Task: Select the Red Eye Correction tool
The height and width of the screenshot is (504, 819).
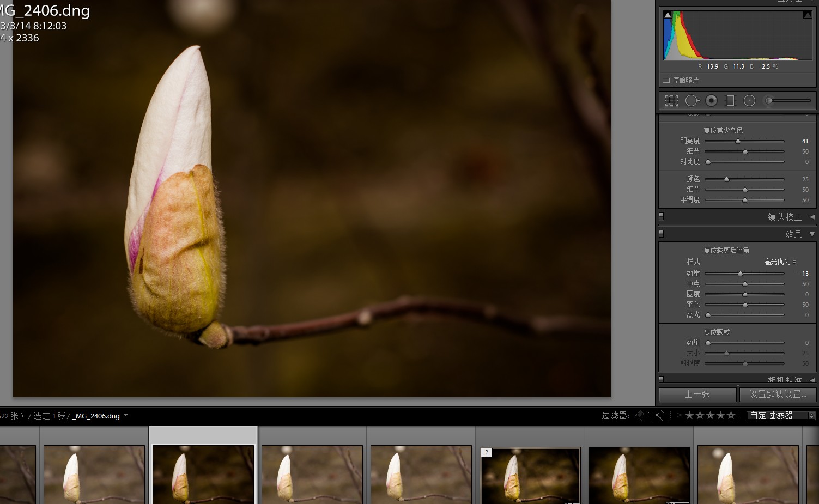Action: [711, 101]
